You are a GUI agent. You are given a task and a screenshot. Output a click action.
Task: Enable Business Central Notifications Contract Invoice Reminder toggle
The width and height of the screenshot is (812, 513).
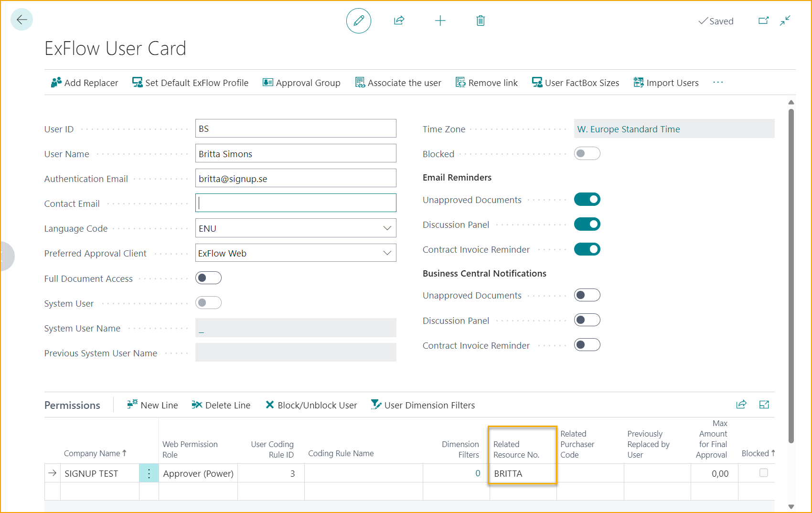[587, 345]
